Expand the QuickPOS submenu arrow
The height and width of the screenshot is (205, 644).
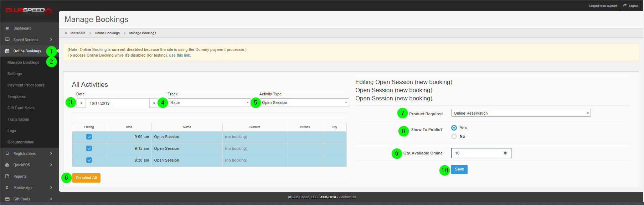51,165
